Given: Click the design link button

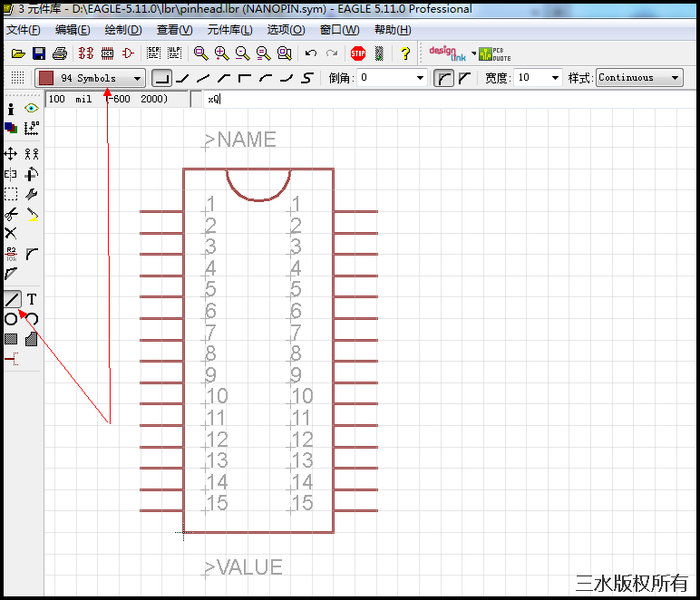Looking at the screenshot, I should coord(447,53).
